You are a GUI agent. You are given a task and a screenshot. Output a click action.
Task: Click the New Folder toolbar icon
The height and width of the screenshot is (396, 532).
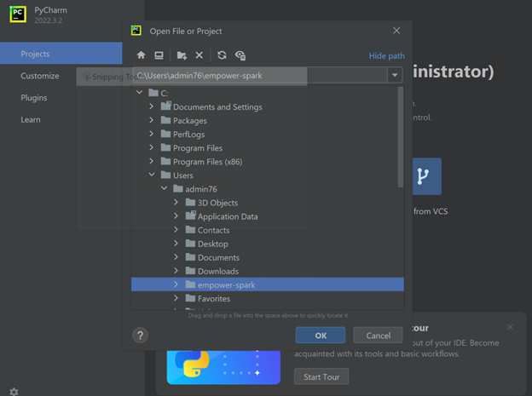coord(182,55)
